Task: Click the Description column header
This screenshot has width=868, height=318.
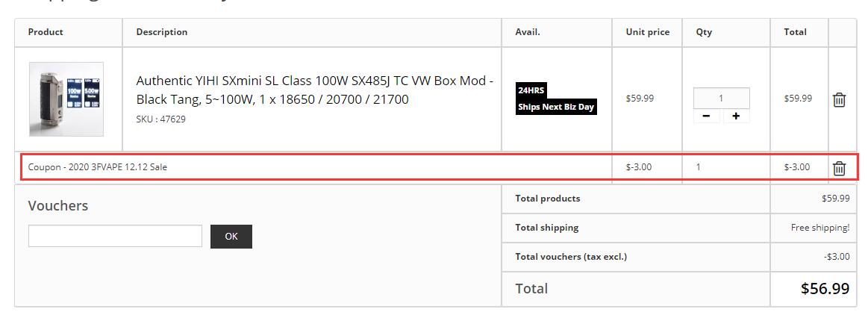Action: [162, 32]
